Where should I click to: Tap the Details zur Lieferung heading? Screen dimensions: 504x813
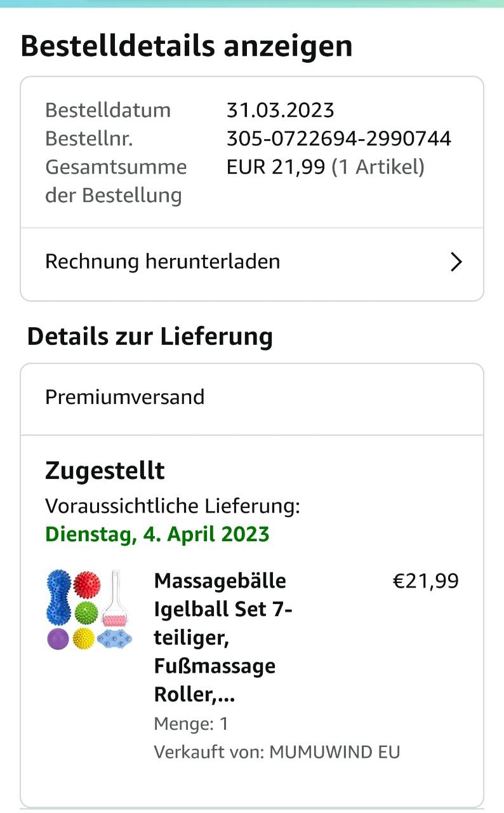(150, 336)
